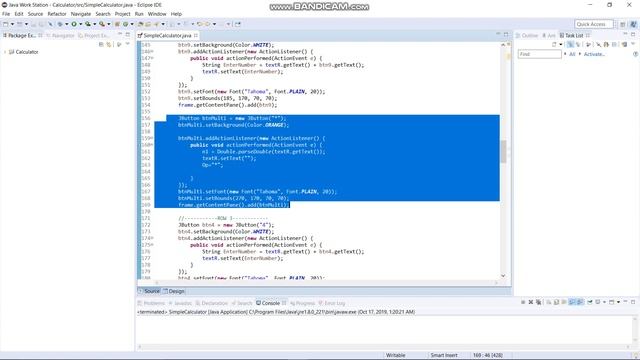Screen dimensions: 640x360
Task: Toggle Categorized presentation in Task List
Action: [570, 44]
